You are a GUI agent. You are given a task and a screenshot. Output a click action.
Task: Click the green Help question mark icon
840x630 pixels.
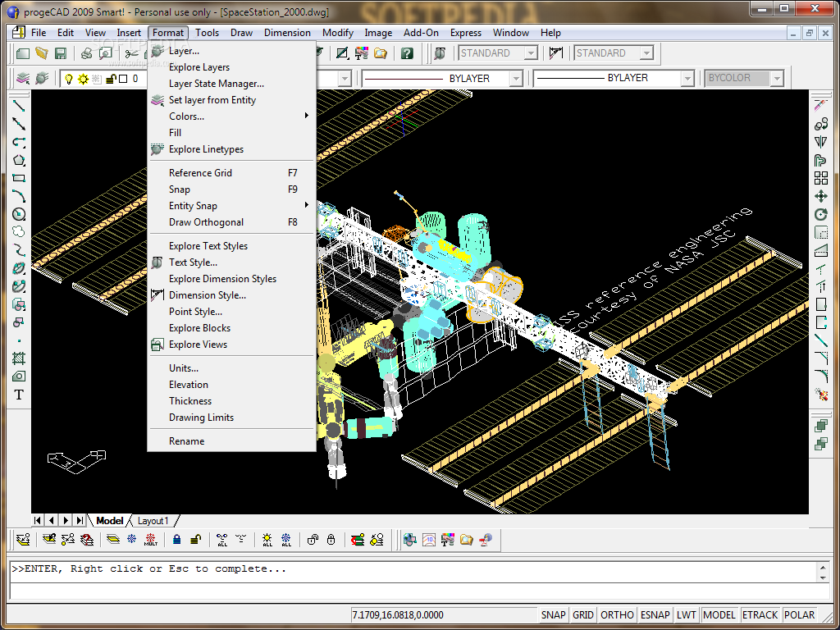pos(407,53)
